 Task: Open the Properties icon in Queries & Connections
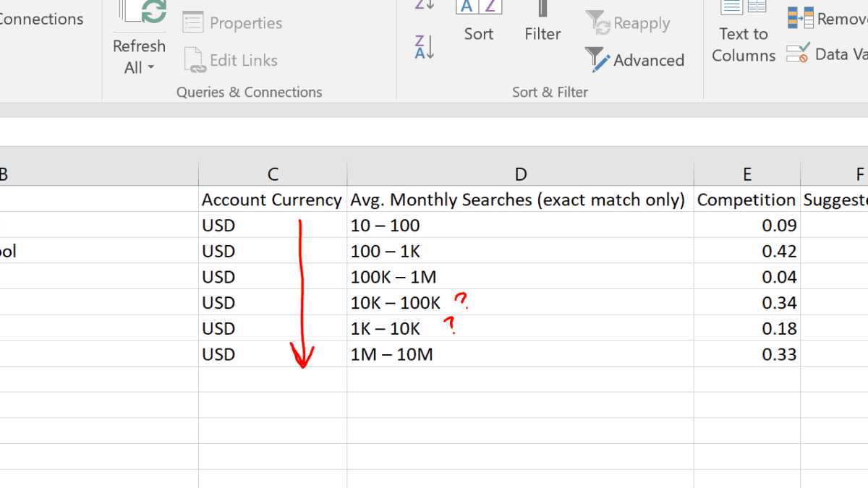point(193,22)
